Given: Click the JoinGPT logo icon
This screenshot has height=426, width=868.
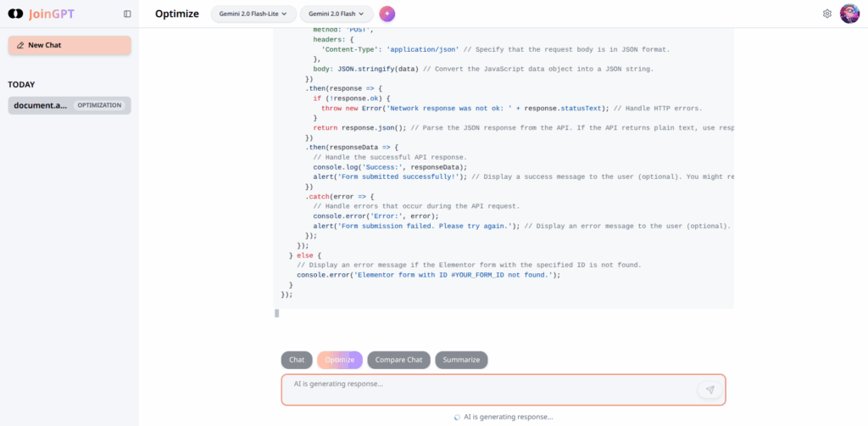Looking at the screenshot, I should click(15, 14).
